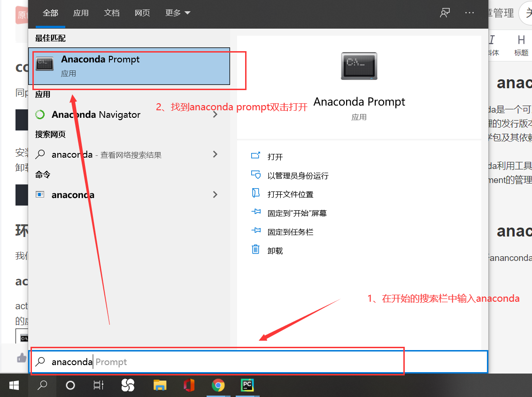Click the green Anaconda Navigator ring icon

[x=40, y=115]
